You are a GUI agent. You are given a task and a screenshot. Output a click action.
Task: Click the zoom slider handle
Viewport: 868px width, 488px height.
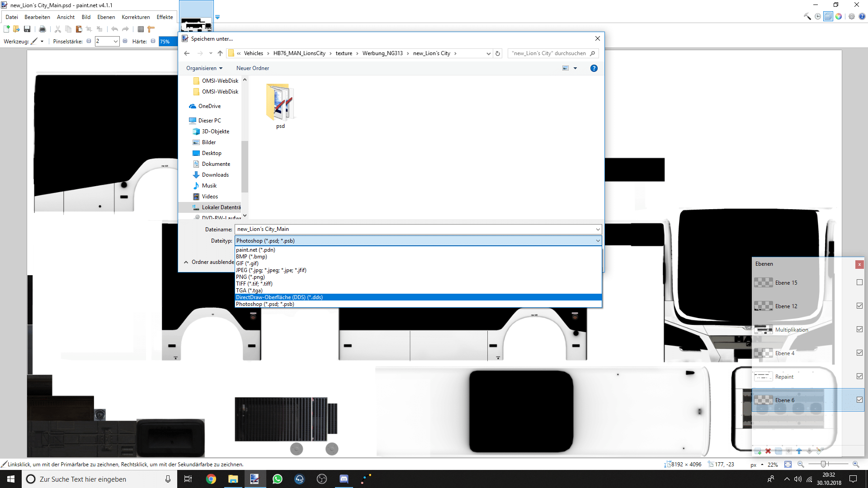click(x=824, y=465)
